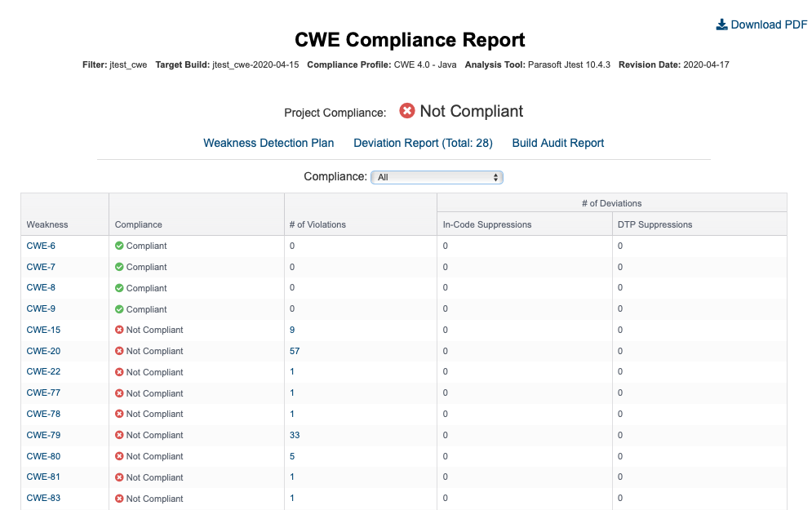Click the # of Violations column header
Image resolution: width=812 pixels, height=510 pixels.
coord(317,224)
